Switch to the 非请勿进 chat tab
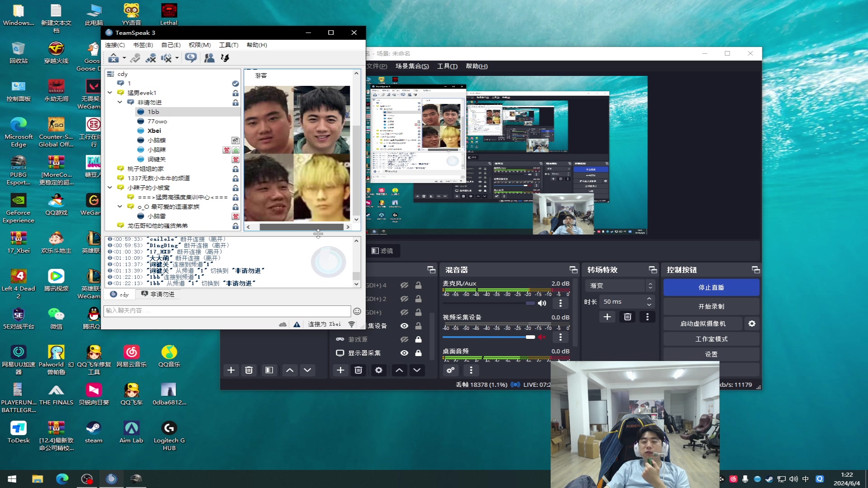 158,294
